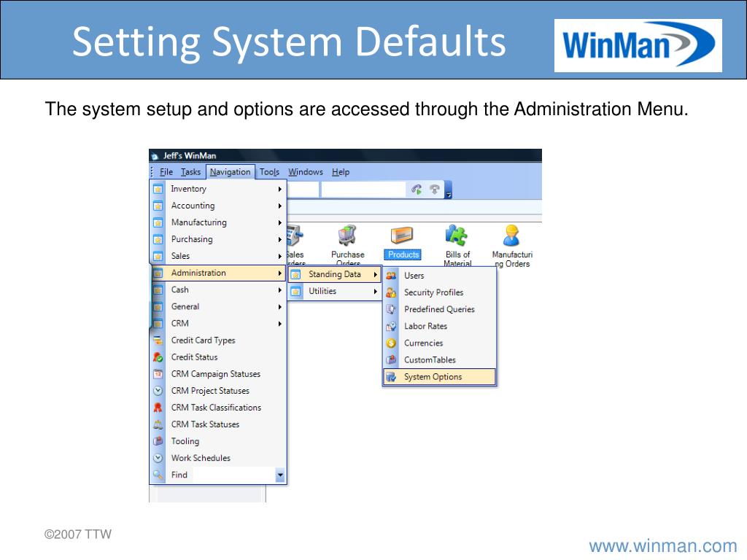This screenshot has height=560, width=747.
Task: Click the CRM Task Classifications ribbon icon
Action: click(x=158, y=408)
